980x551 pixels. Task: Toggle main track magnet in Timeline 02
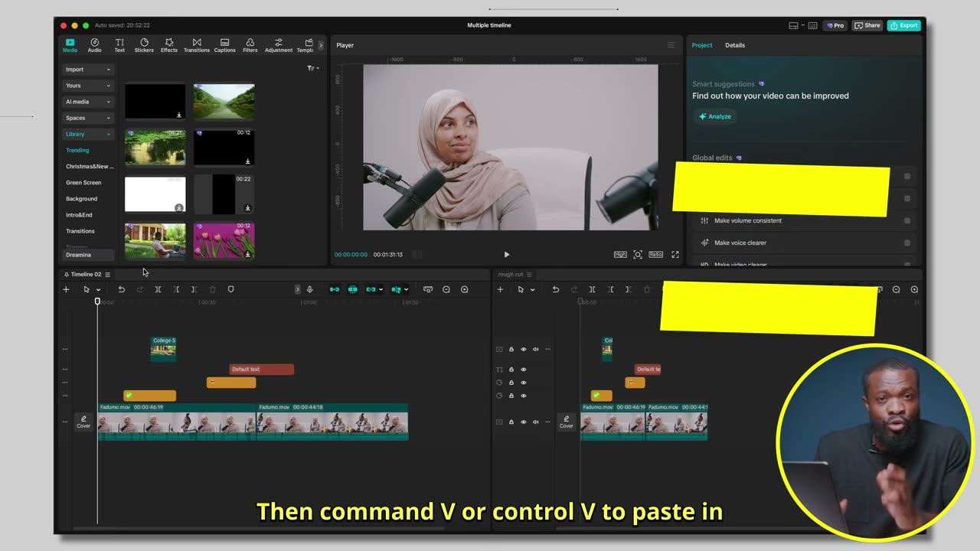click(335, 289)
